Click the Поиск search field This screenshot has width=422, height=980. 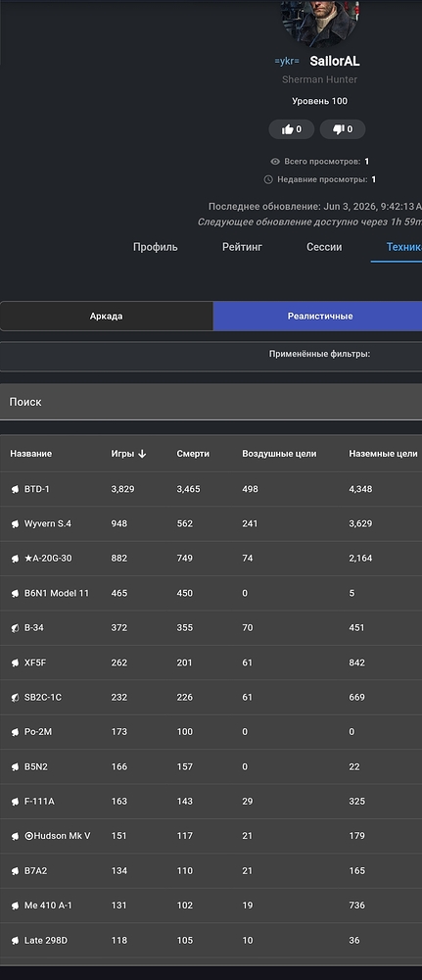[x=211, y=402]
